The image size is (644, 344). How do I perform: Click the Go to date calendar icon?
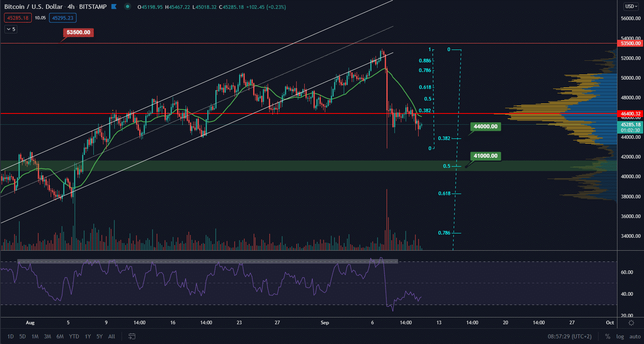pos(132,336)
